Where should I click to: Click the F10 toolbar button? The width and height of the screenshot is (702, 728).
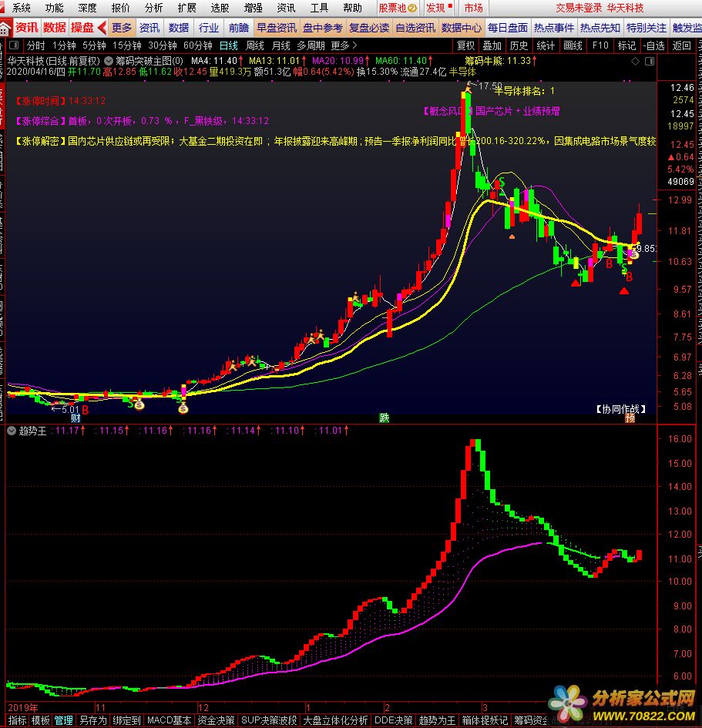pyautogui.click(x=600, y=45)
